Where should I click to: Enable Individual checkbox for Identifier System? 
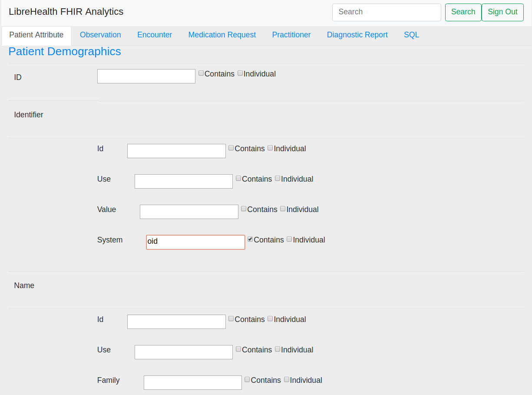tap(289, 239)
